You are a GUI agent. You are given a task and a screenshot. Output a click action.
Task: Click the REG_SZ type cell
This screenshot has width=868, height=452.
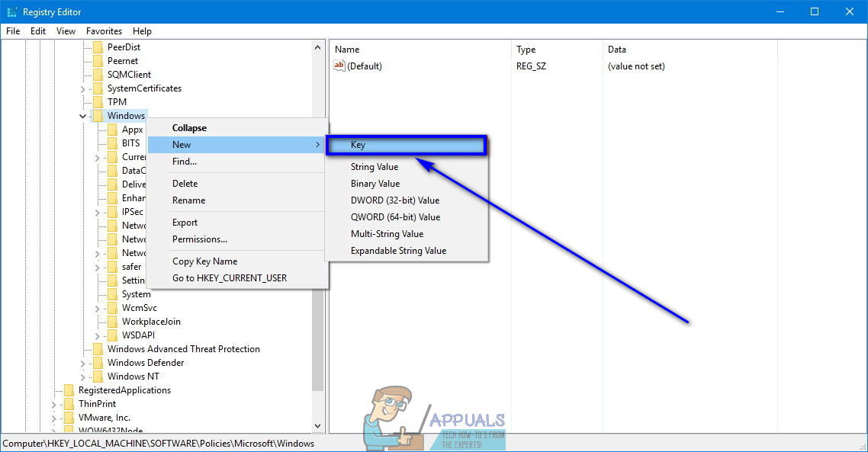[x=531, y=66]
